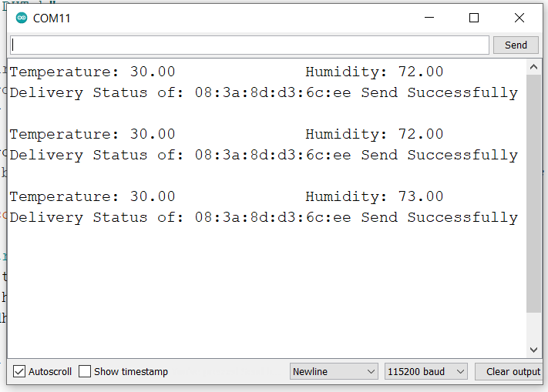Click the first Temperature: 30.00 output line

coord(92,72)
